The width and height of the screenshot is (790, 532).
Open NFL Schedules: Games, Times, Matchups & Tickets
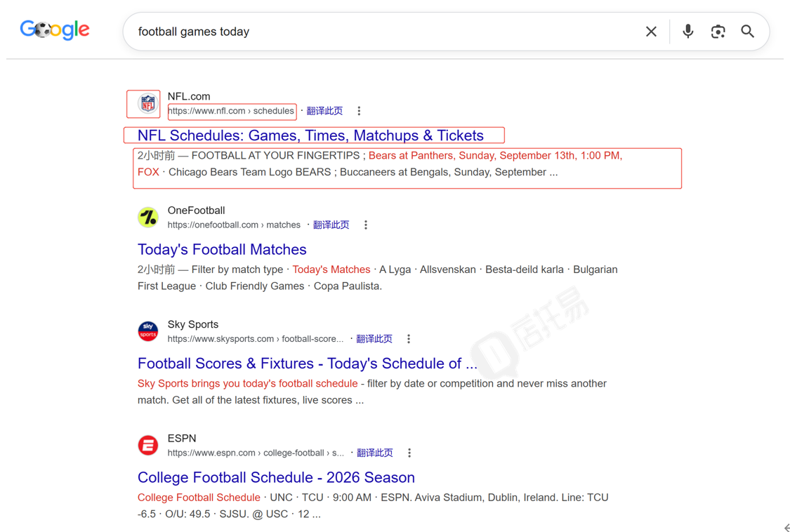pos(310,135)
